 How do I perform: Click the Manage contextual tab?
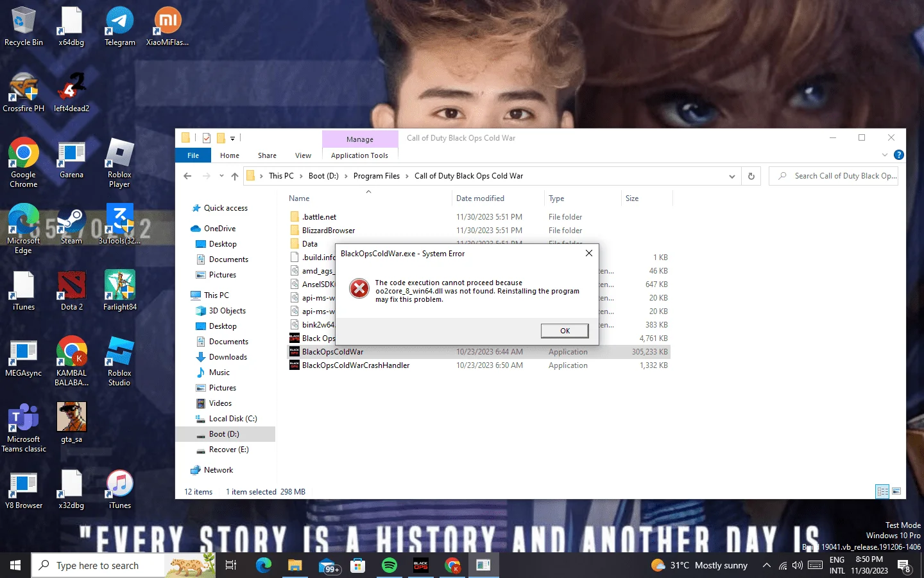359,139
